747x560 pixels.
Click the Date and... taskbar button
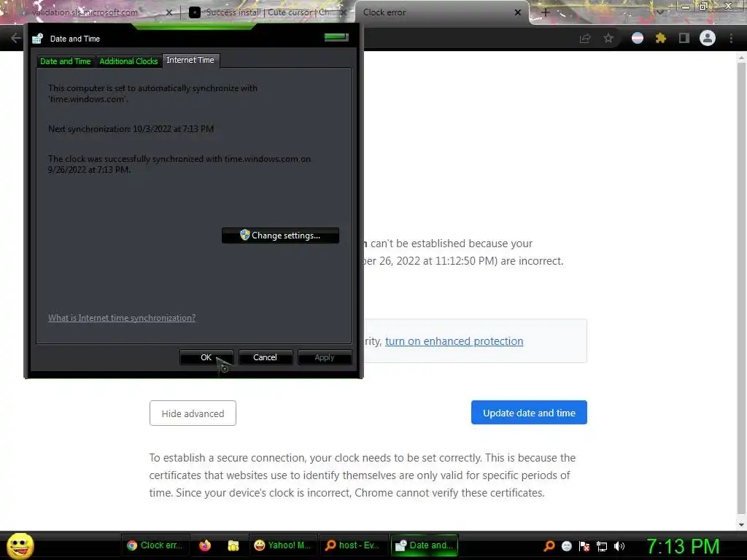pos(424,545)
